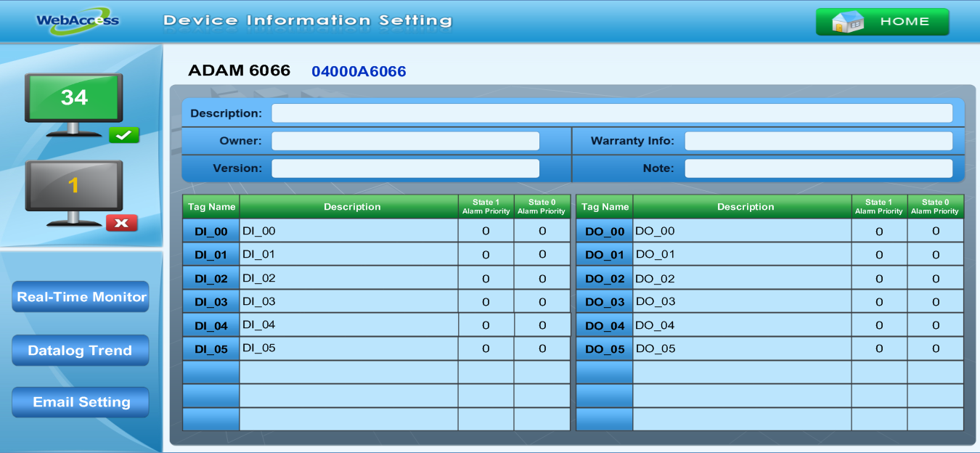Select the DI_04 tag name cell

(x=211, y=326)
